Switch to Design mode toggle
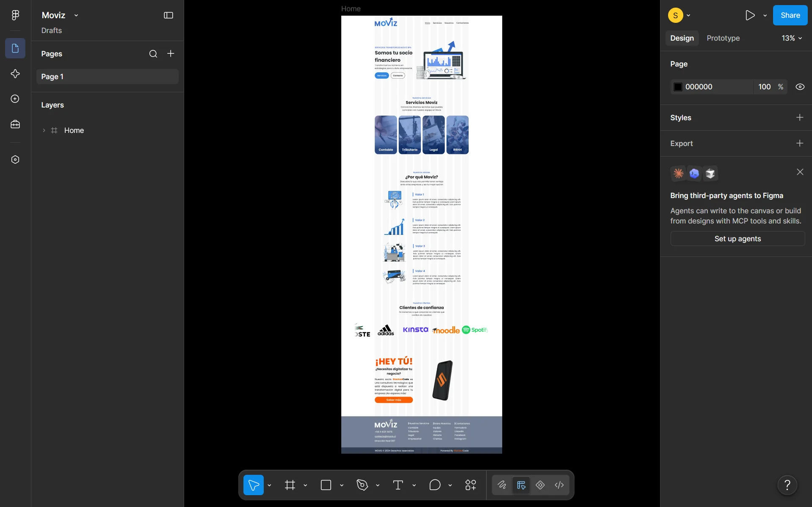Image resolution: width=812 pixels, height=507 pixels. point(521,485)
